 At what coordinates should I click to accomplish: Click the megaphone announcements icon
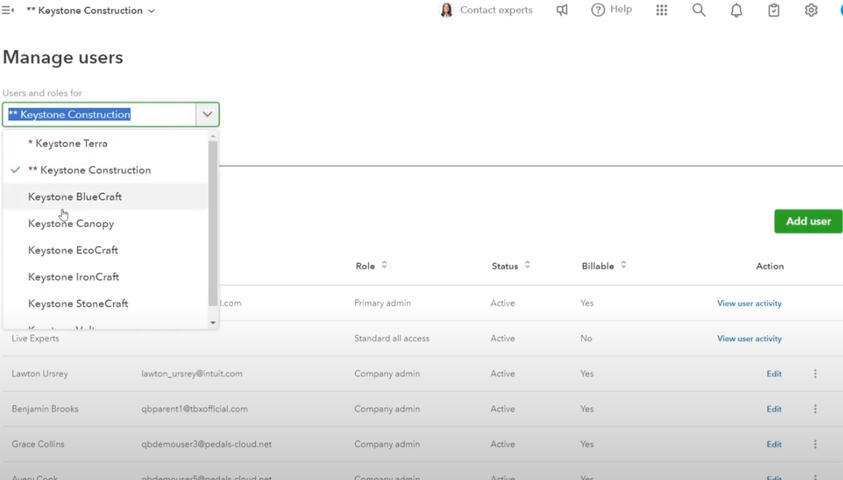coord(562,10)
